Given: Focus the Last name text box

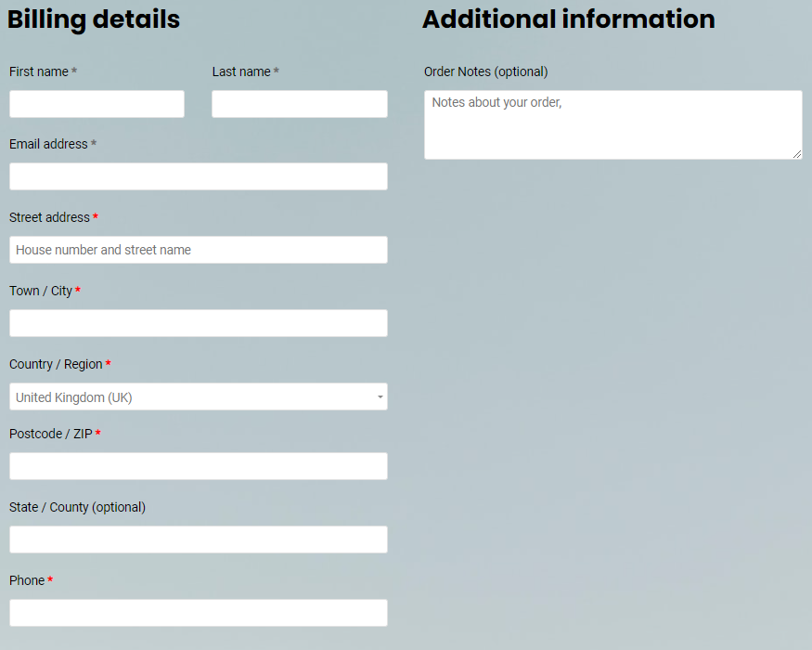Looking at the screenshot, I should pos(299,104).
